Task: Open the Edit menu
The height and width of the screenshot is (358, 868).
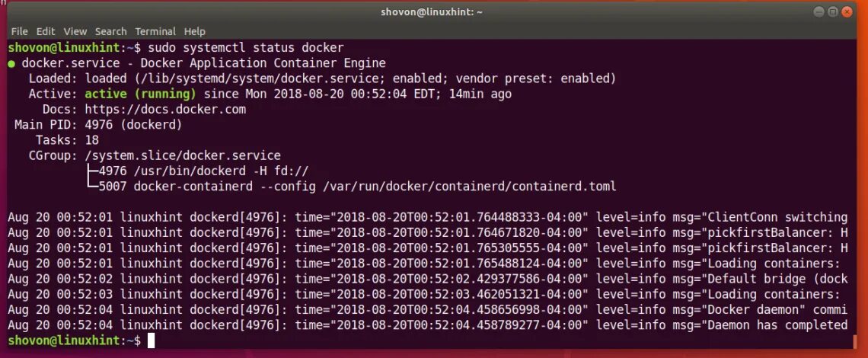Action: (46, 31)
